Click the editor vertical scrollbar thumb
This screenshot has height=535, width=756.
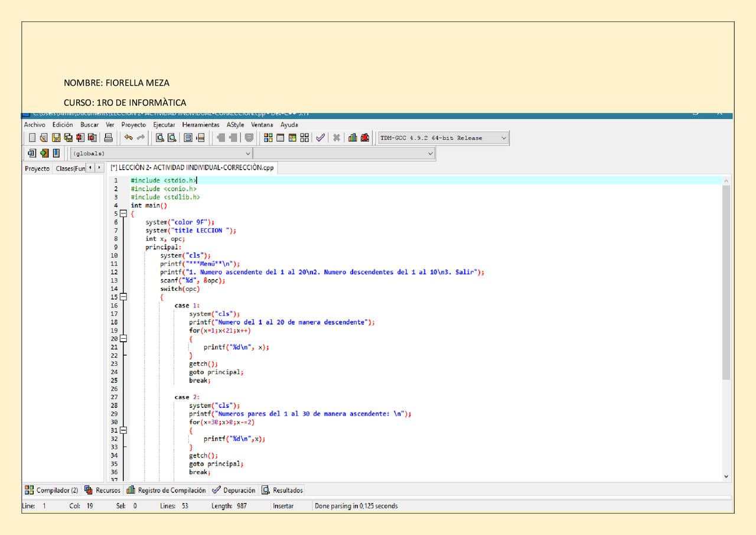tap(726, 282)
